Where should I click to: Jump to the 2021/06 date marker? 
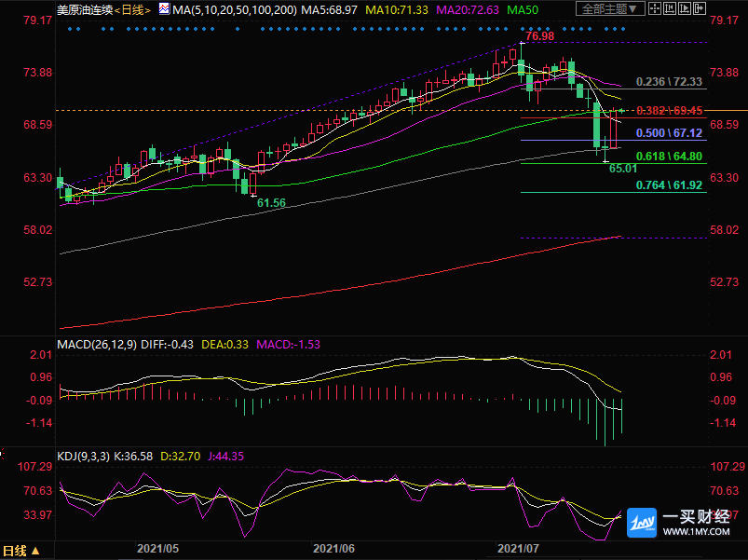(333, 549)
